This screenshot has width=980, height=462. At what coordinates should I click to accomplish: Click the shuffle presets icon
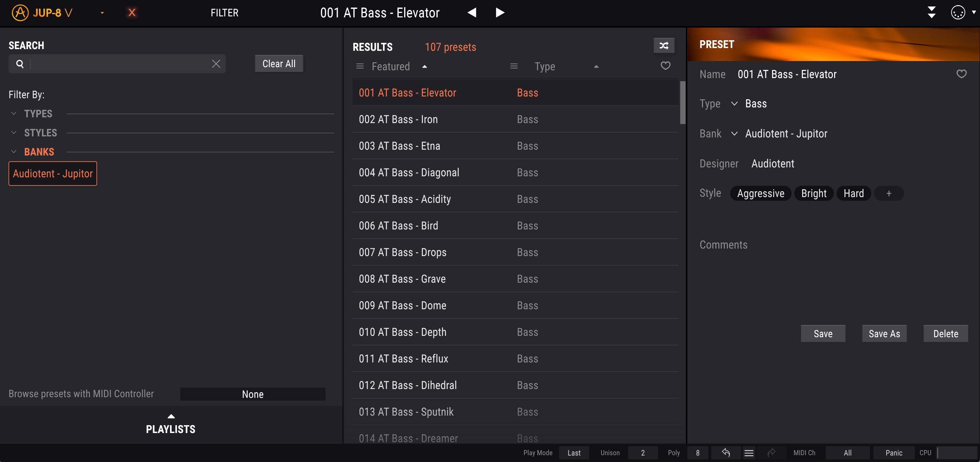[663, 46]
